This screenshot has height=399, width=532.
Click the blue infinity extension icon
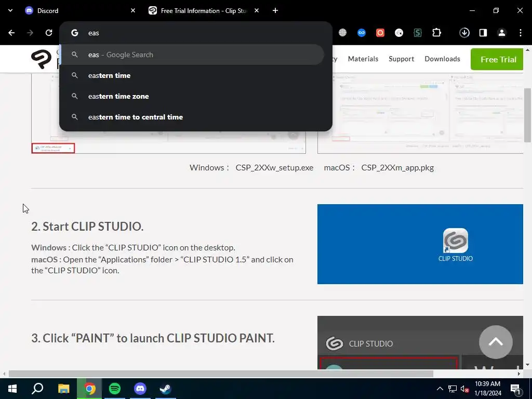[362, 33]
